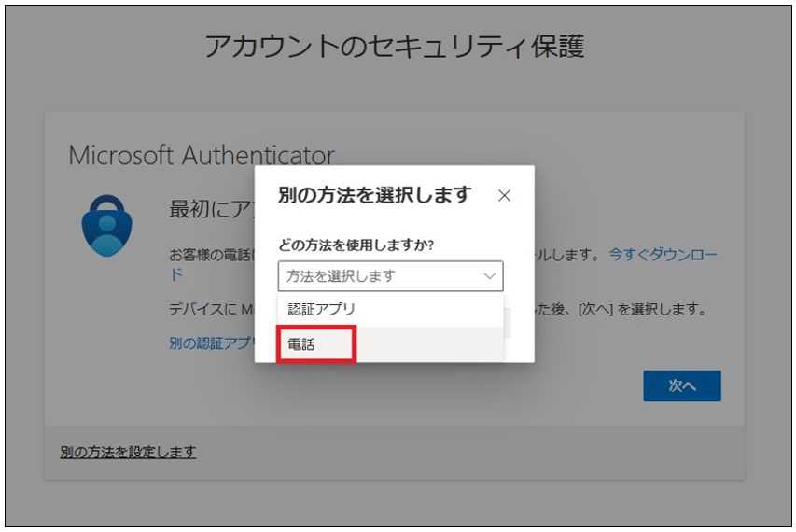Click the アカウントのセキュリティ保護 heading
796x532 pixels.
point(395,46)
